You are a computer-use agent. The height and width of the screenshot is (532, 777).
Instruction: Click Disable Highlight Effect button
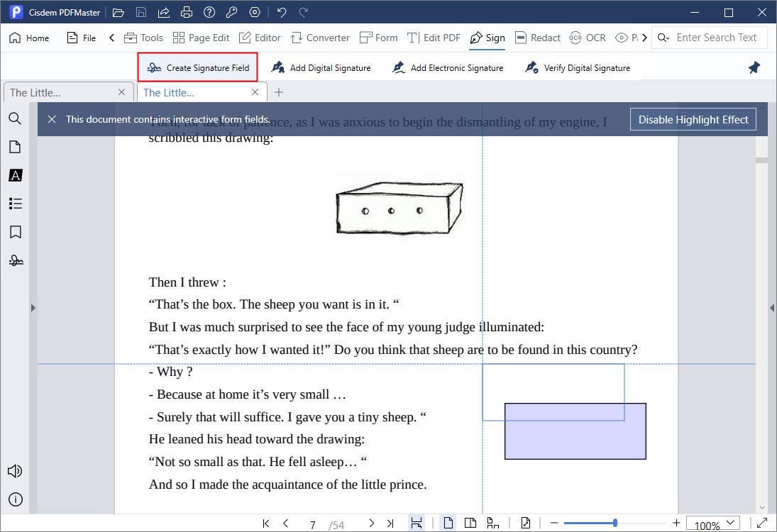[x=693, y=119]
